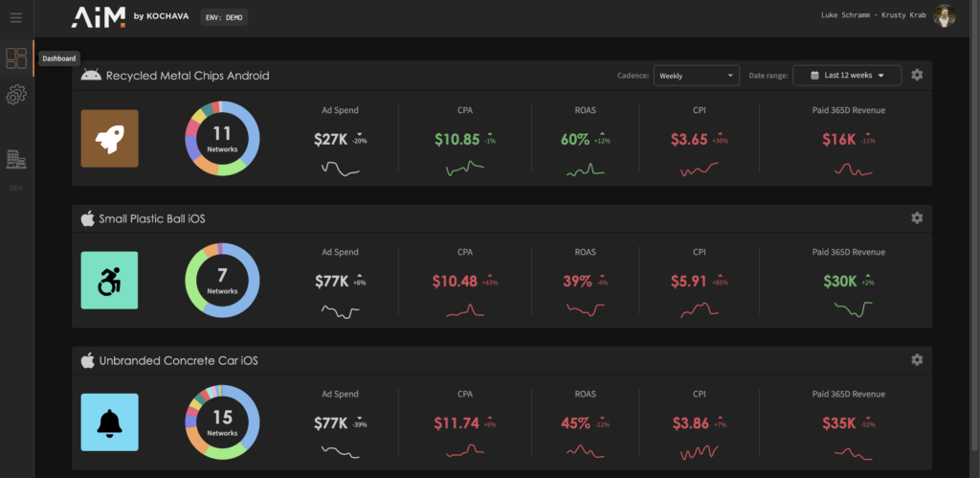Click the wheelchair app icon tile
This screenshot has width=980, height=478.
click(x=109, y=280)
